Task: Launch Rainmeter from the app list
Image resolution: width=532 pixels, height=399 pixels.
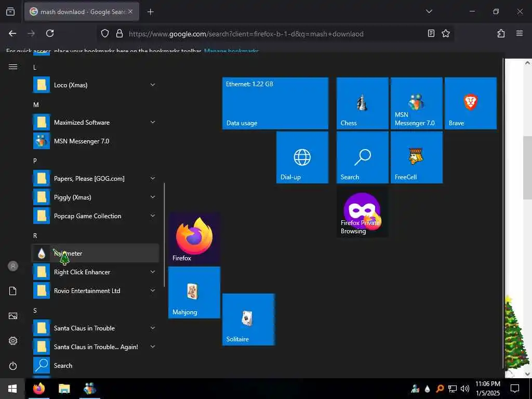Action: [95, 253]
